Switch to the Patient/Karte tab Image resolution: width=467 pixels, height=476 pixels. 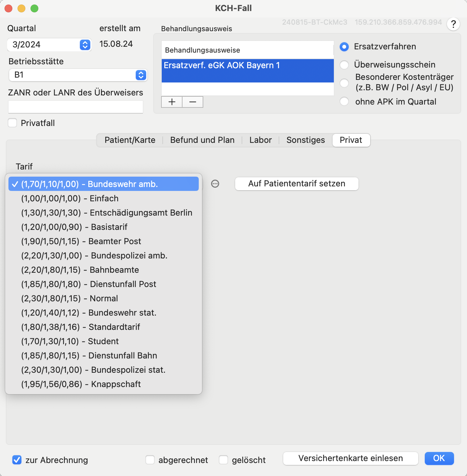click(130, 140)
